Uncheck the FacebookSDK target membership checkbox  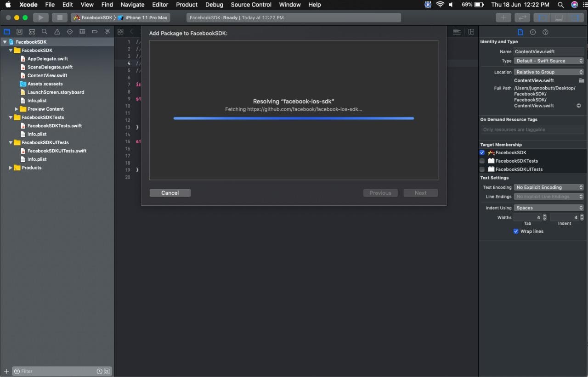482,152
